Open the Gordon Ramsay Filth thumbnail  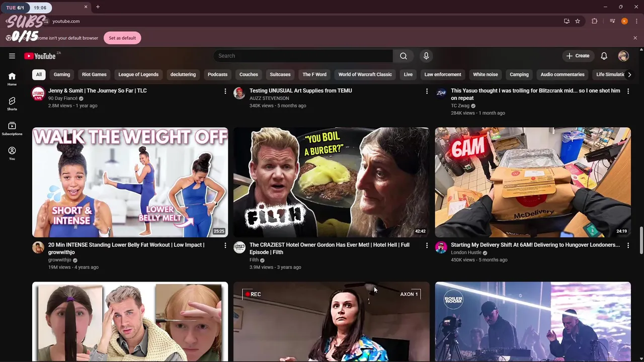coord(331,182)
